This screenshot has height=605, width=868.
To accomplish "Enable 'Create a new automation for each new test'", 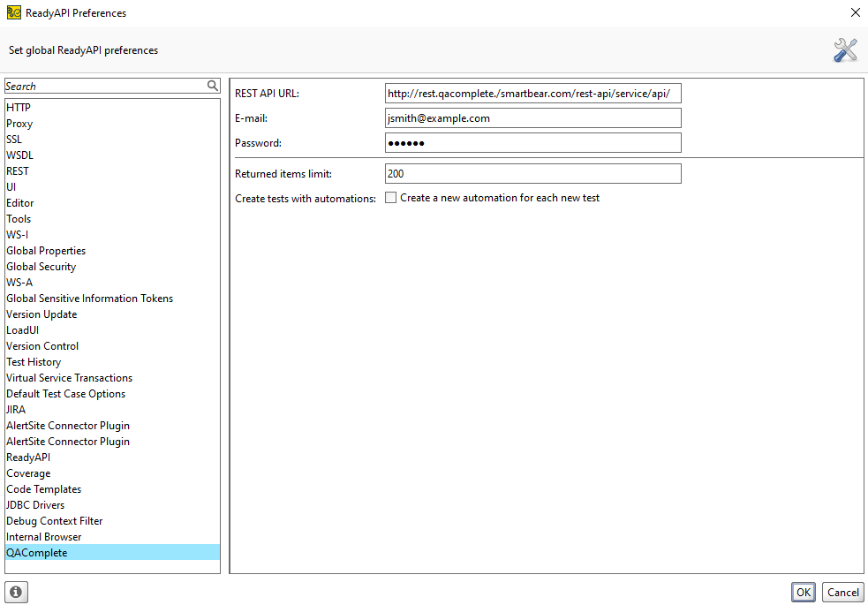I will (x=391, y=198).
